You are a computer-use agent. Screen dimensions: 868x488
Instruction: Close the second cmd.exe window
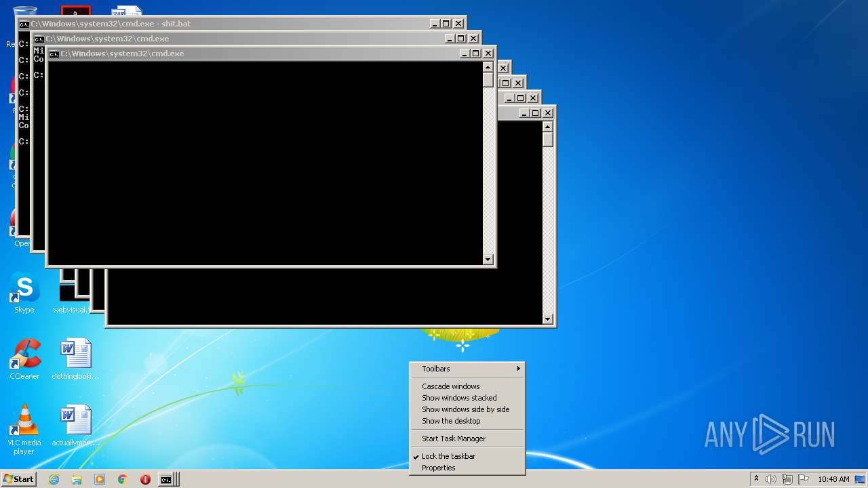pos(473,39)
